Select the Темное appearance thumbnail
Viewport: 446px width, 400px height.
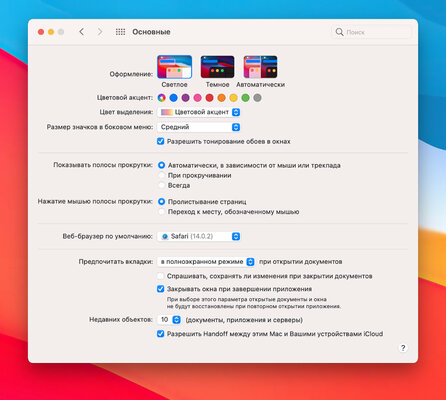[217, 67]
